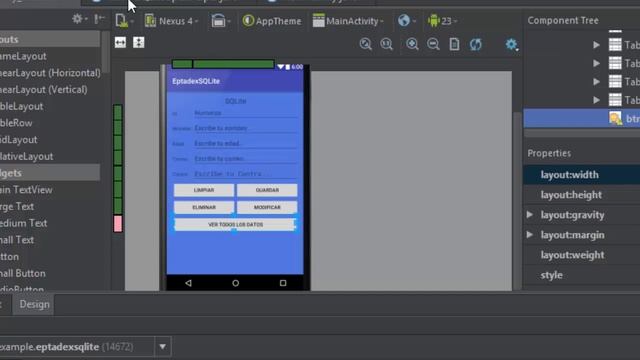Image resolution: width=640 pixels, height=360 pixels.
Task: Expand layout:margin property
Action: [530, 235]
